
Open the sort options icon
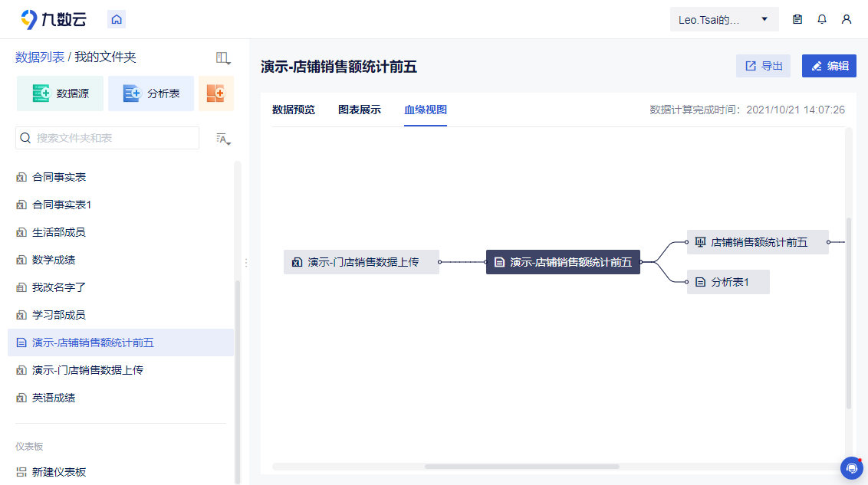[x=223, y=139]
